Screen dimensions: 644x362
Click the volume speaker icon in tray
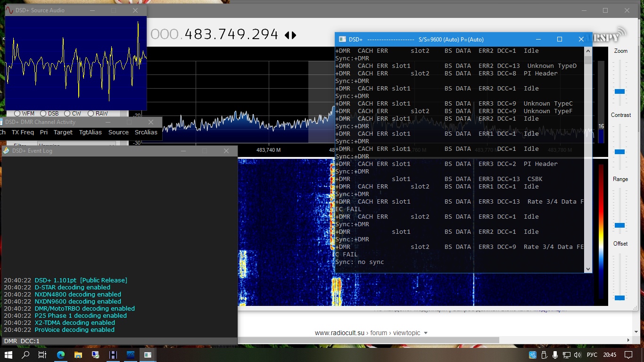point(578,355)
